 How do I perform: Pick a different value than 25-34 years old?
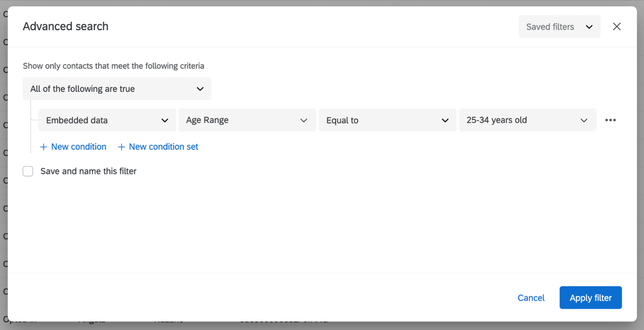(527, 120)
